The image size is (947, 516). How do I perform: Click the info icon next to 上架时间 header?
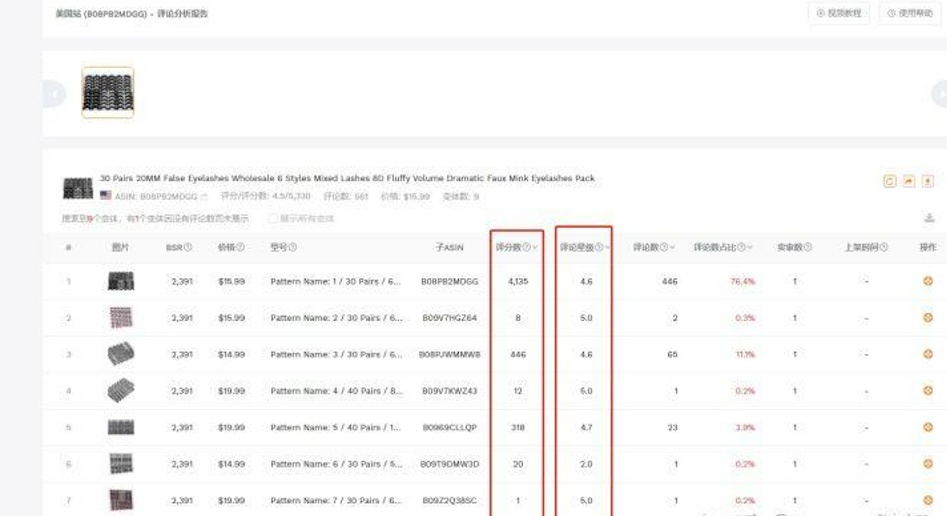(884, 247)
